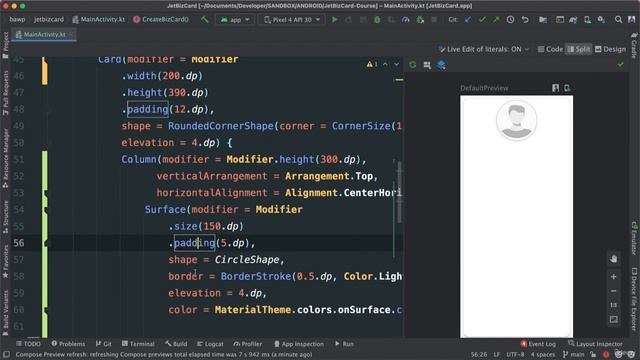
Task: Open the Device Manager icon in the toolbar
Action: click(x=587, y=19)
